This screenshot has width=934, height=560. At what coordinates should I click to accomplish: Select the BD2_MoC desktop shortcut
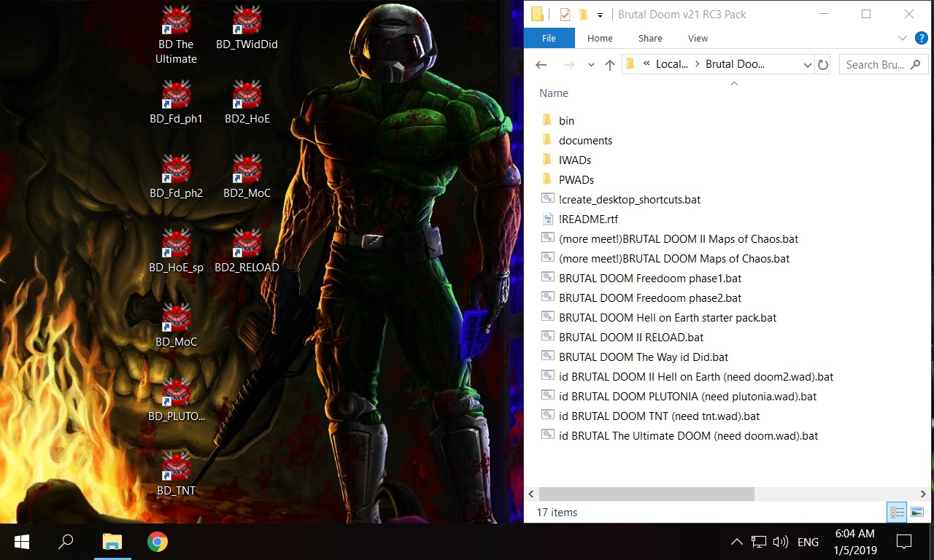point(247,176)
